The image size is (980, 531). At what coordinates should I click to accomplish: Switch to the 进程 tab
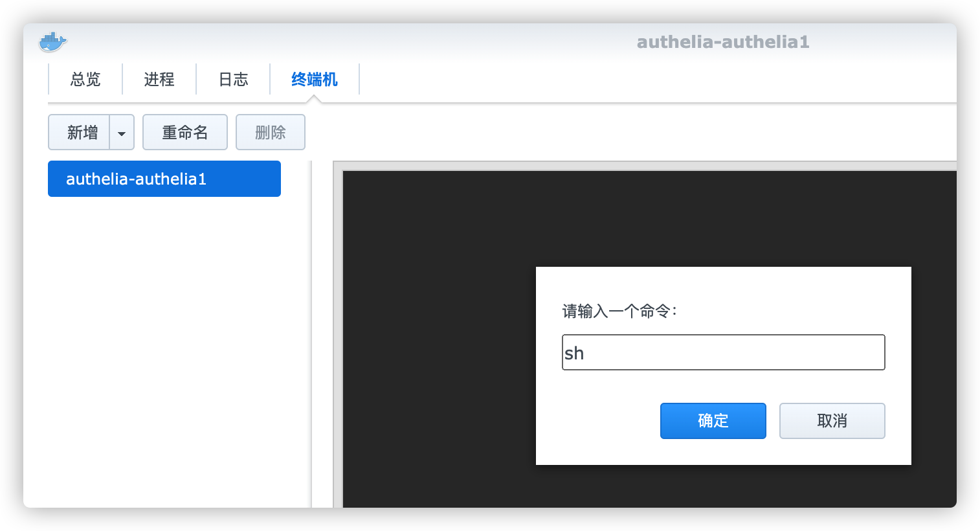(x=159, y=79)
